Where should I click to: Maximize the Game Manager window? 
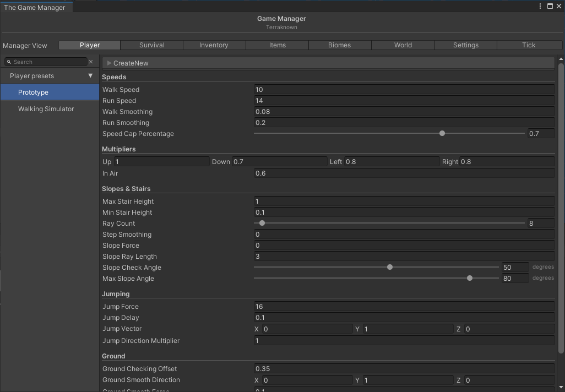[550, 6]
